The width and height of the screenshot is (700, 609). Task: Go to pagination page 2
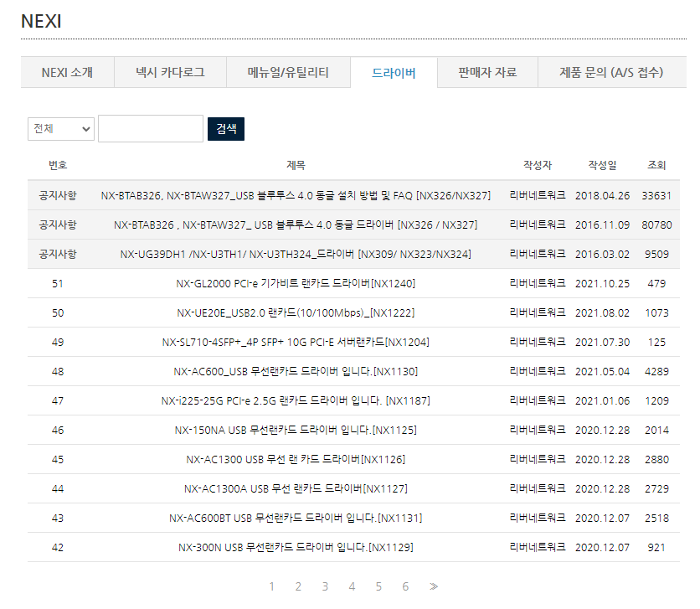[x=298, y=586]
